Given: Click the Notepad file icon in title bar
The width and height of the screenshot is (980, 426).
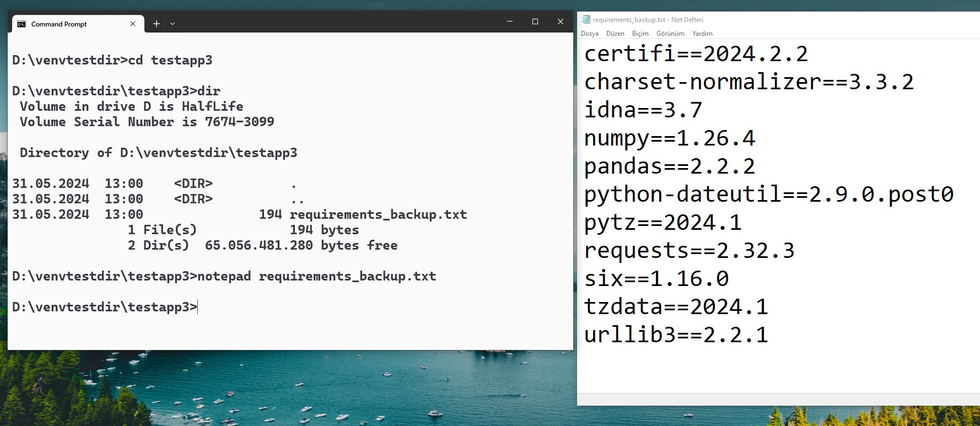Looking at the screenshot, I should tap(586, 19).
